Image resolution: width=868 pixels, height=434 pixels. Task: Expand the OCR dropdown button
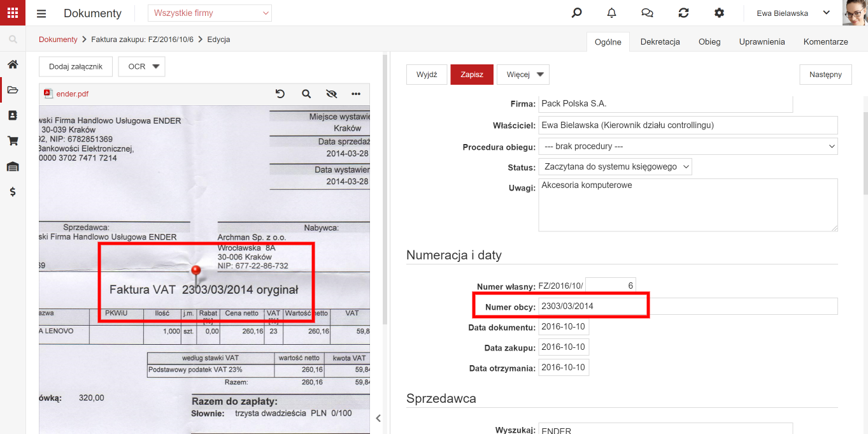tap(142, 66)
